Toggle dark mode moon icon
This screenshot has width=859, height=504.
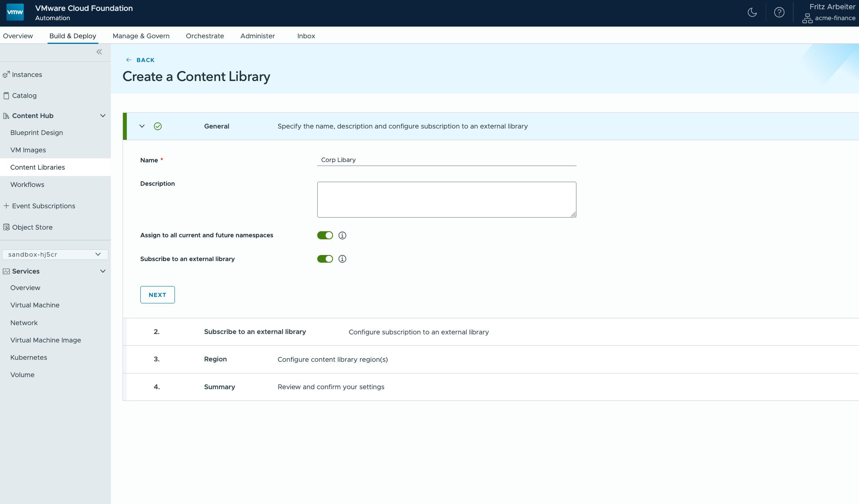(752, 12)
